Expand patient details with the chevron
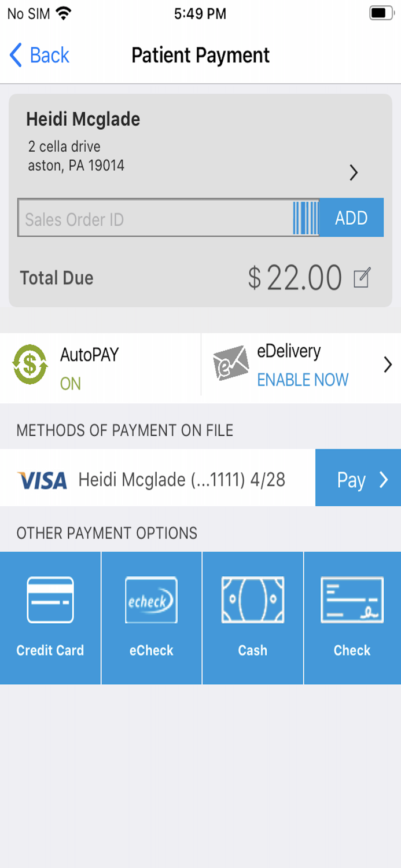This screenshot has width=401, height=868. pyautogui.click(x=354, y=173)
